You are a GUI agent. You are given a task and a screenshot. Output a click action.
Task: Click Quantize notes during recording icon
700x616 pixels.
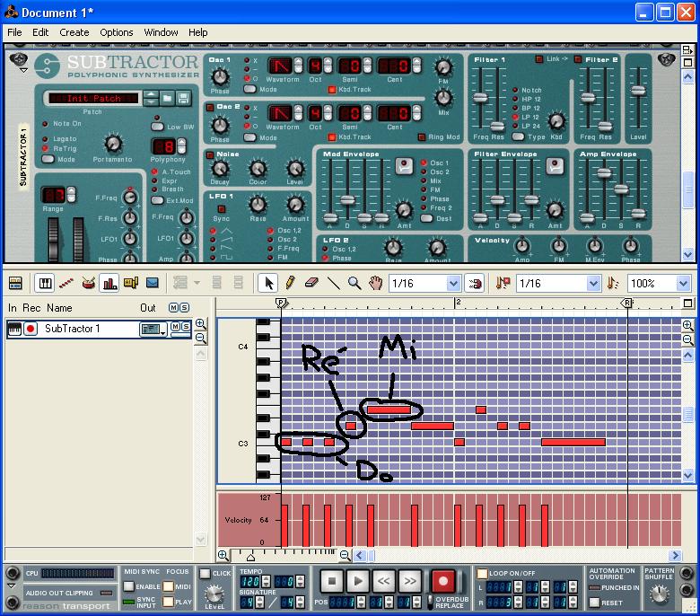click(503, 283)
